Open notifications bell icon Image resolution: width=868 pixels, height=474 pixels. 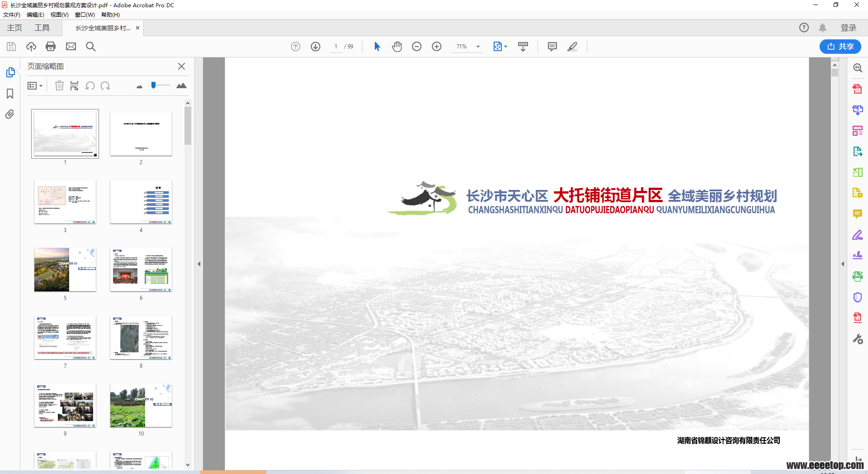tap(822, 28)
